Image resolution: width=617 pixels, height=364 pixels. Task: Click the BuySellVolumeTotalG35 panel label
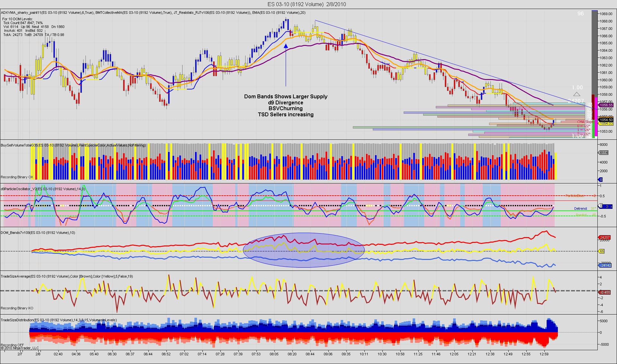tap(73, 145)
